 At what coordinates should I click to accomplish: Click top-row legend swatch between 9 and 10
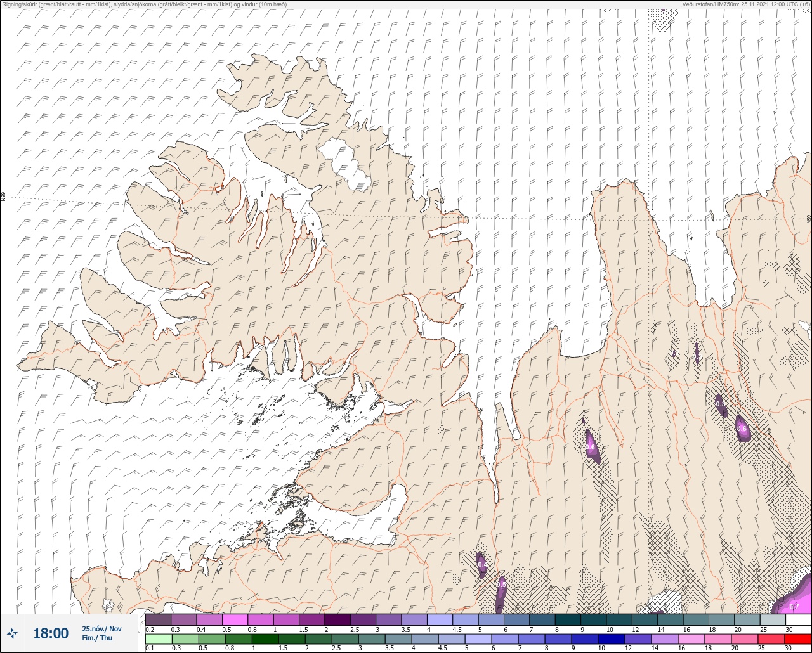594,620
